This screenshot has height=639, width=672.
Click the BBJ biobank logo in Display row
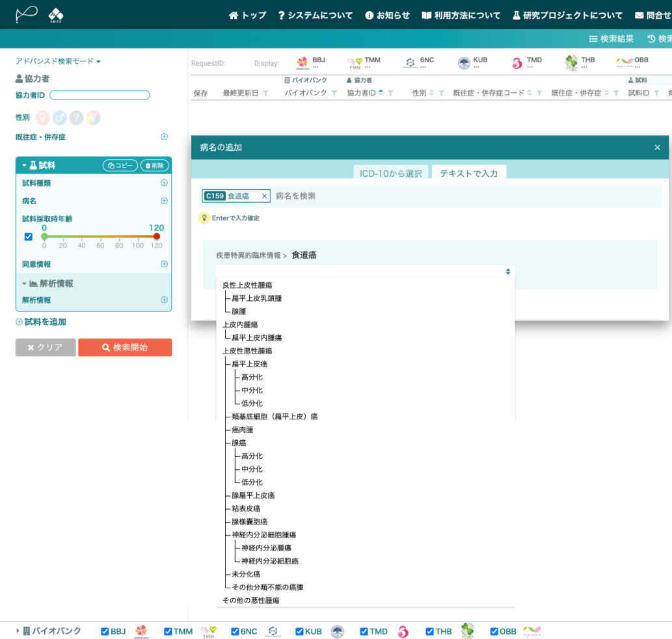(302, 62)
